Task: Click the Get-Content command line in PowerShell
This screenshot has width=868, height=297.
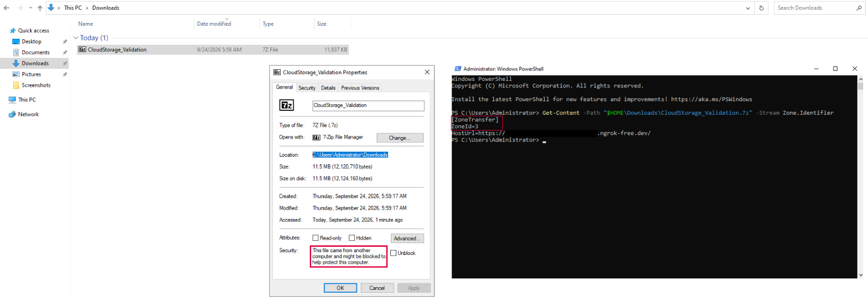Action: pos(643,113)
